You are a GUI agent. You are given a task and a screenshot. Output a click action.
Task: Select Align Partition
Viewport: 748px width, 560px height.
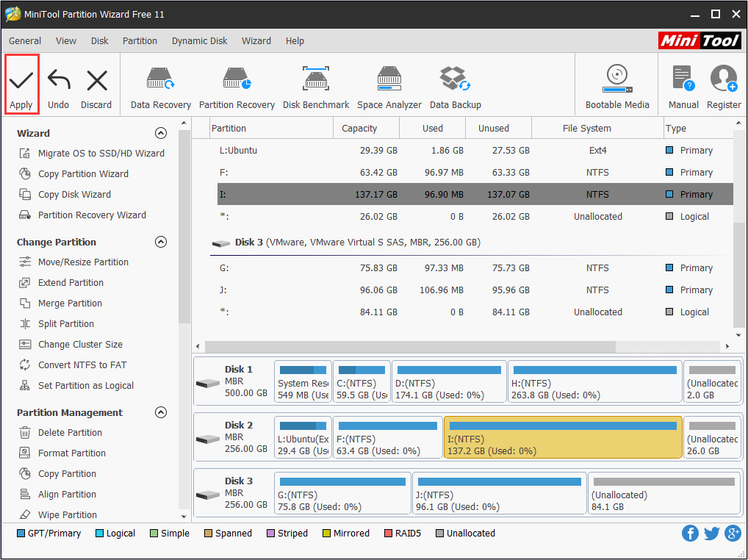click(x=58, y=494)
